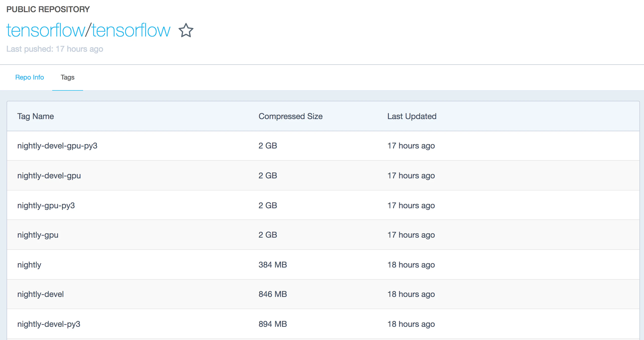Click the Last Updated column header
644x340 pixels.
click(412, 116)
